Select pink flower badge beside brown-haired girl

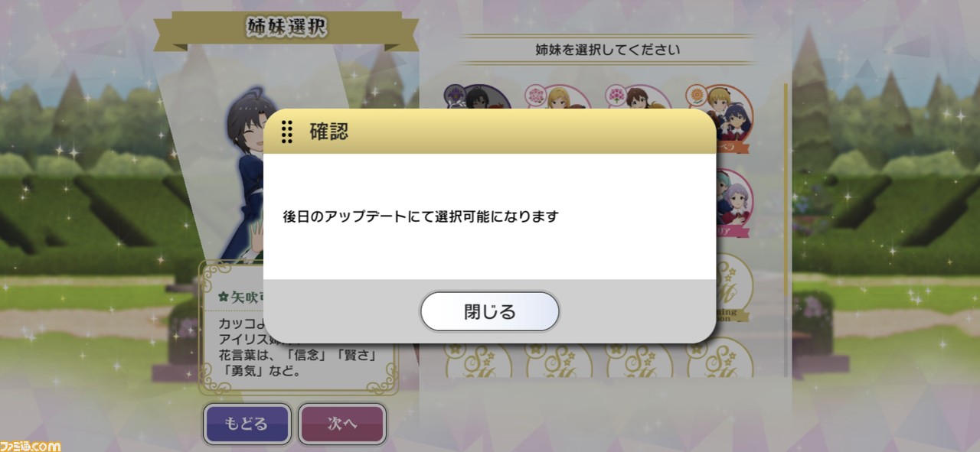click(x=616, y=96)
